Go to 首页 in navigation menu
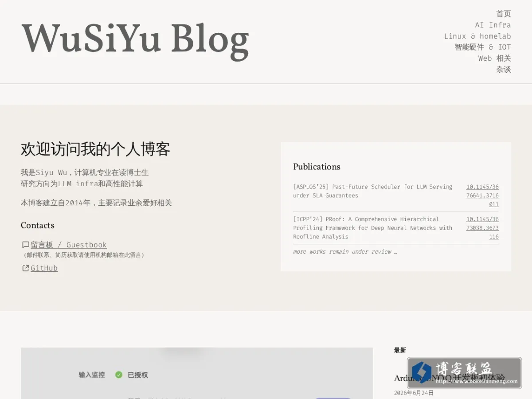Image resolution: width=532 pixels, height=399 pixels. pyautogui.click(x=504, y=14)
